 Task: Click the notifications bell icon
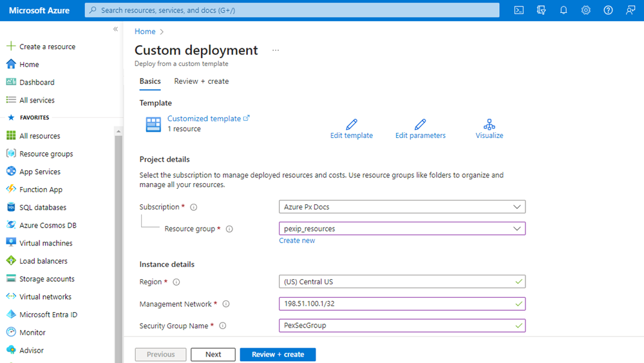pyautogui.click(x=563, y=10)
